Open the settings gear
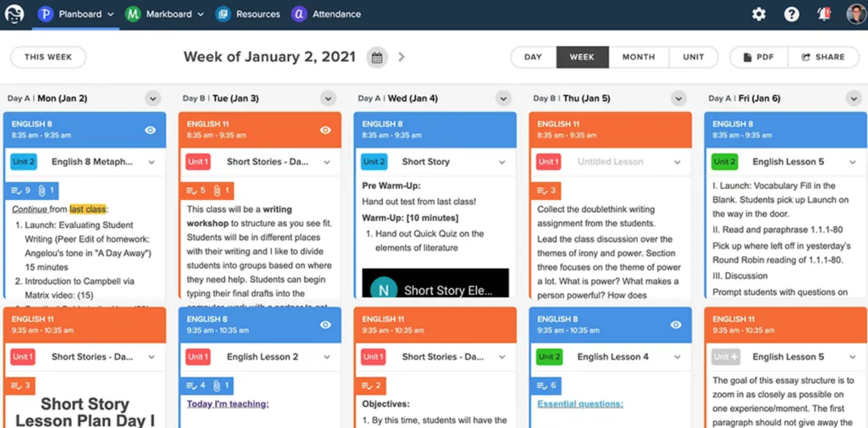This screenshot has width=868, height=428. click(758, 14)
